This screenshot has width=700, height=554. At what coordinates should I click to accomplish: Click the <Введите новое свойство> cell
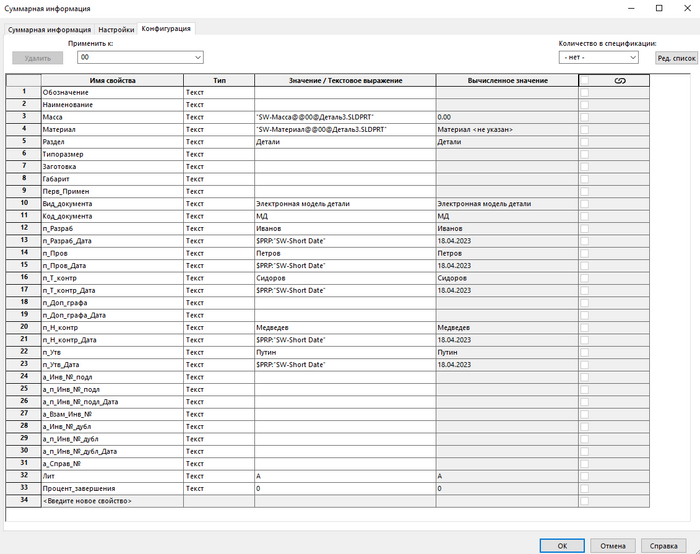coord(112,500)
